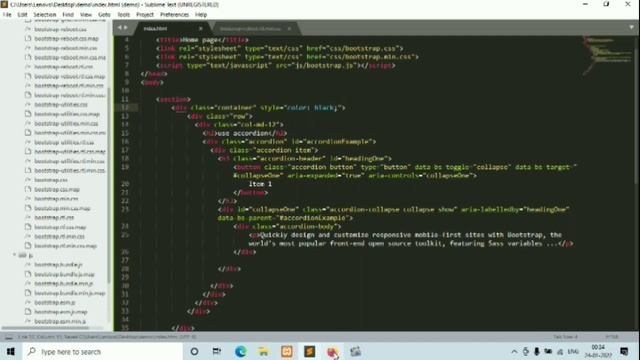Click code icon beside bootstrap.css
Image resolution: width=640 pixels, height=360 pixels.
pos(28,180)
